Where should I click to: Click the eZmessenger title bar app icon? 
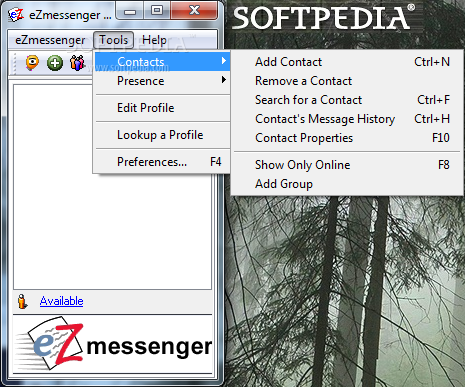coord(16,15)
